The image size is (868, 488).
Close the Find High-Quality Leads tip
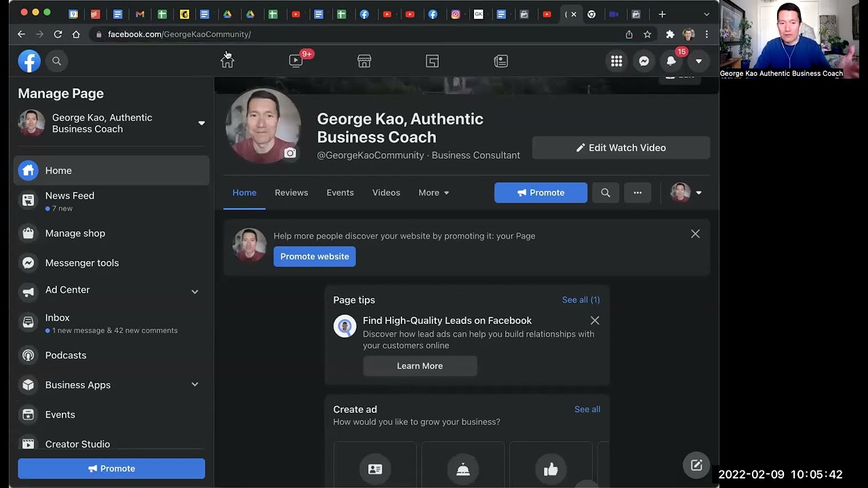[595, 321]
